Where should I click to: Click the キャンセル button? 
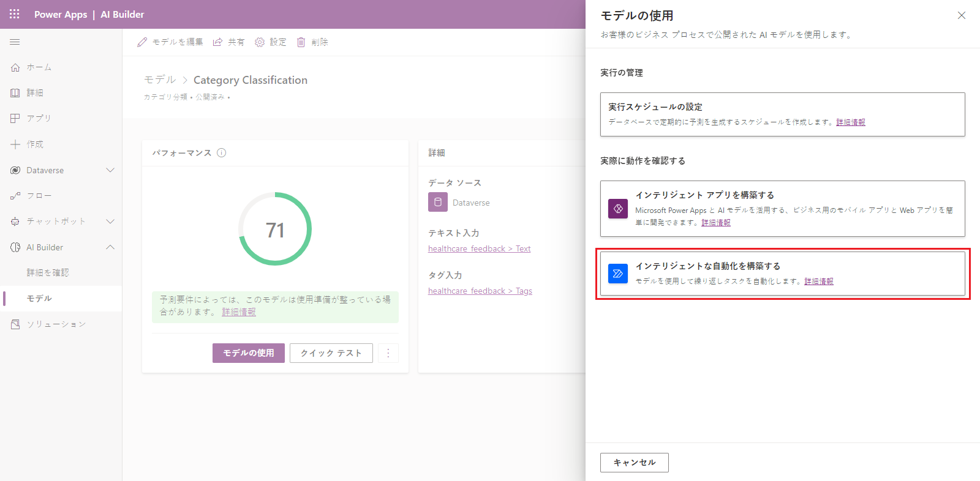(635, 463)
